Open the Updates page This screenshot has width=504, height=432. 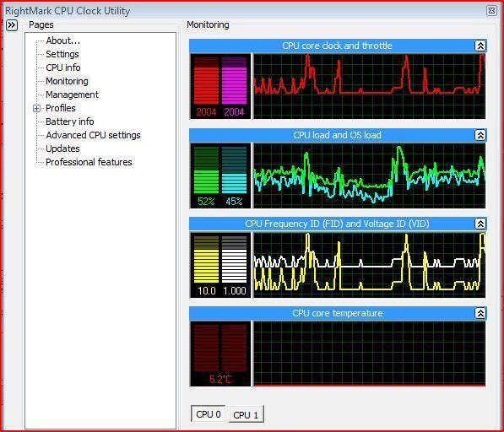[62, 148]
